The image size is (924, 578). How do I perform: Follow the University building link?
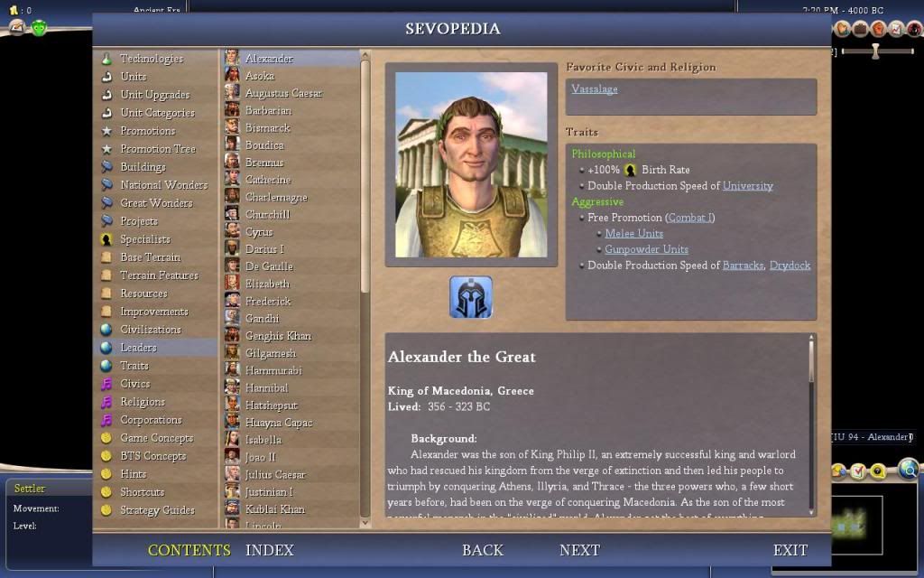tap(748, 186)
